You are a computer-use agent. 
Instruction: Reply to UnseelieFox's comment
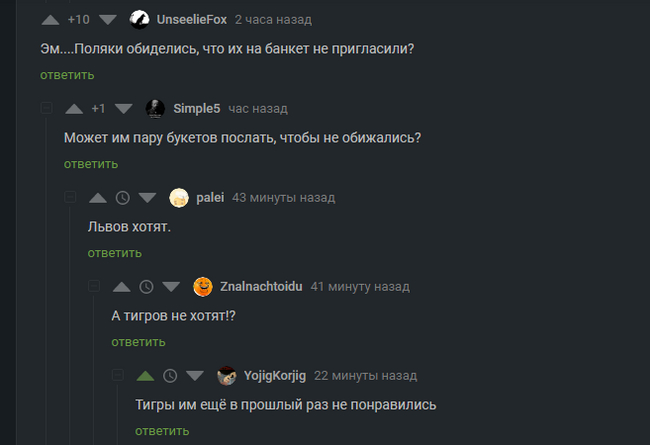click(x=67, y=75)
